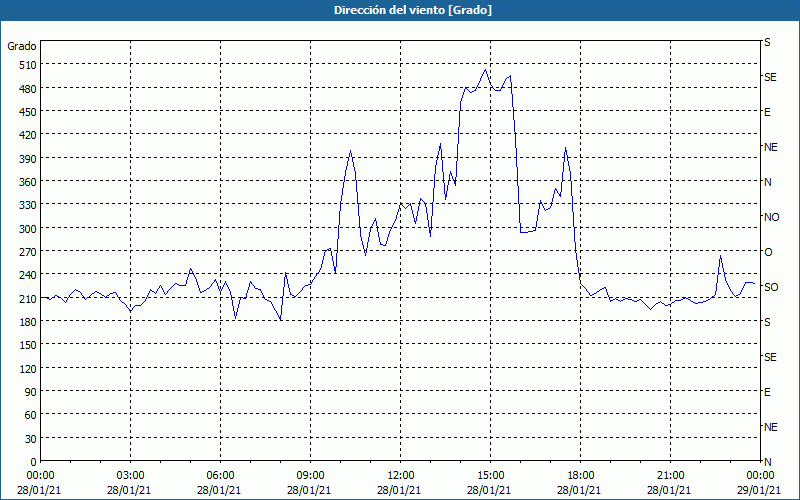800x500 pixels.
Task: Select the 300 degree axis label
Action: click(29, 229)
